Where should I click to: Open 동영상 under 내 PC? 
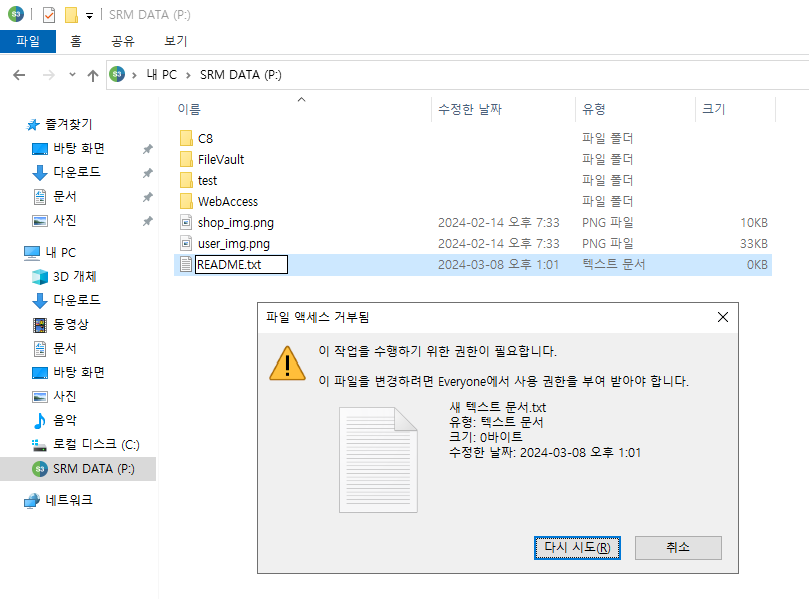tap(71, 324)
